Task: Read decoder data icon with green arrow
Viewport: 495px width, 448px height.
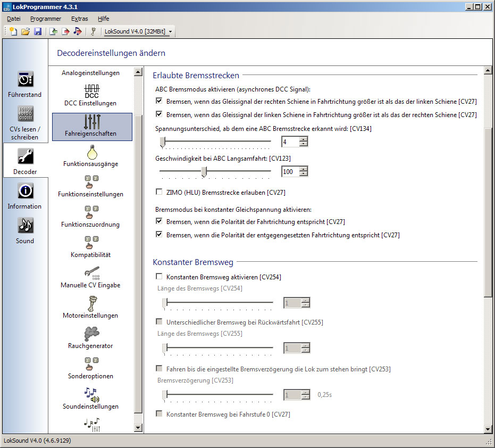Action: (53, 31)
